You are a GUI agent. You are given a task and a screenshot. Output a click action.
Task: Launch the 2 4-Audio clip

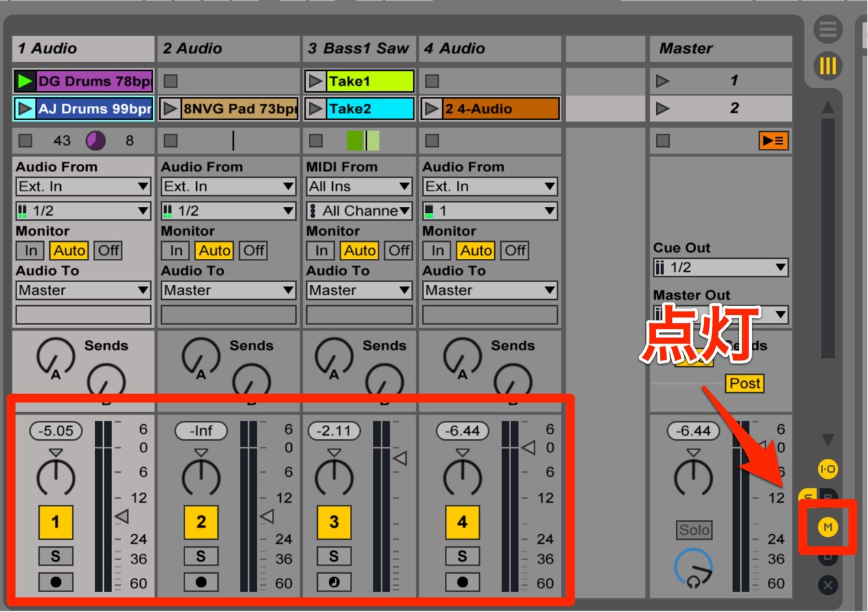tap(431, 109)
